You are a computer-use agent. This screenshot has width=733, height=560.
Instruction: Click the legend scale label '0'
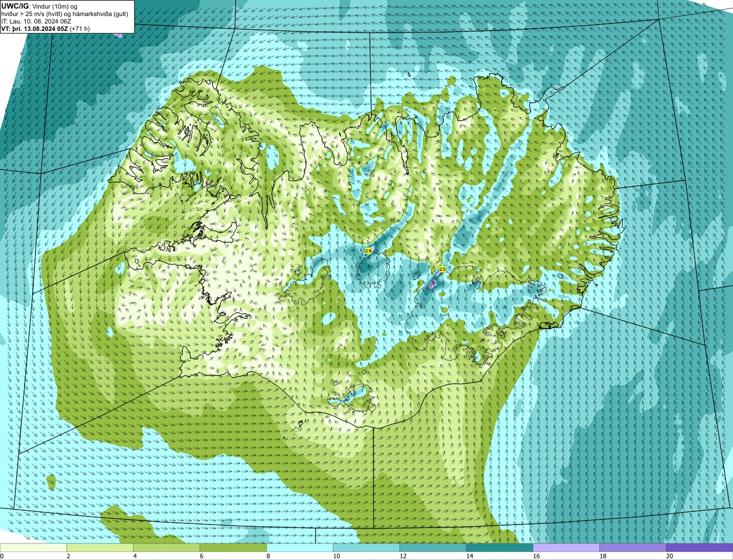click(2, 556)
